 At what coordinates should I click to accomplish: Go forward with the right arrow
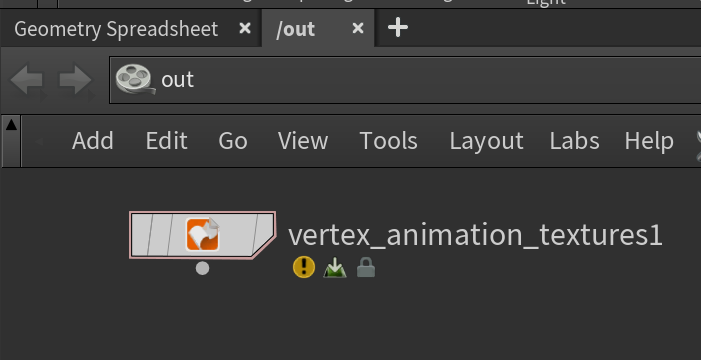(76, 81)
